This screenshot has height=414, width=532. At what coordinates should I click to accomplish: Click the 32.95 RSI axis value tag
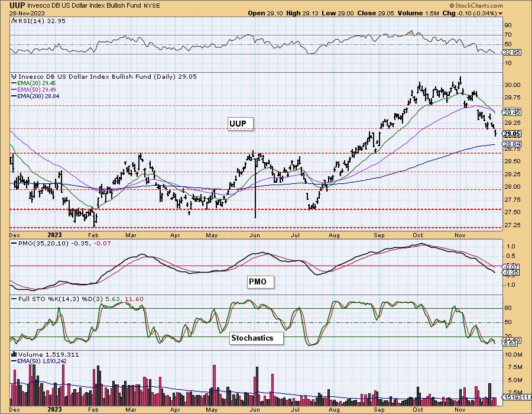coord(512,53)
